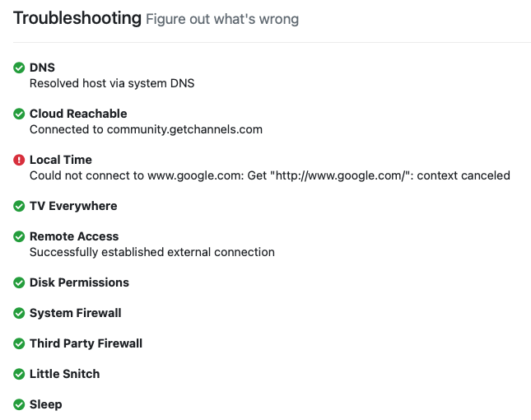The height and width of the screenshot is (420, 531).
Task: Click the 'Resolved host via system DNS' text
Action: (x=112, y=83)
